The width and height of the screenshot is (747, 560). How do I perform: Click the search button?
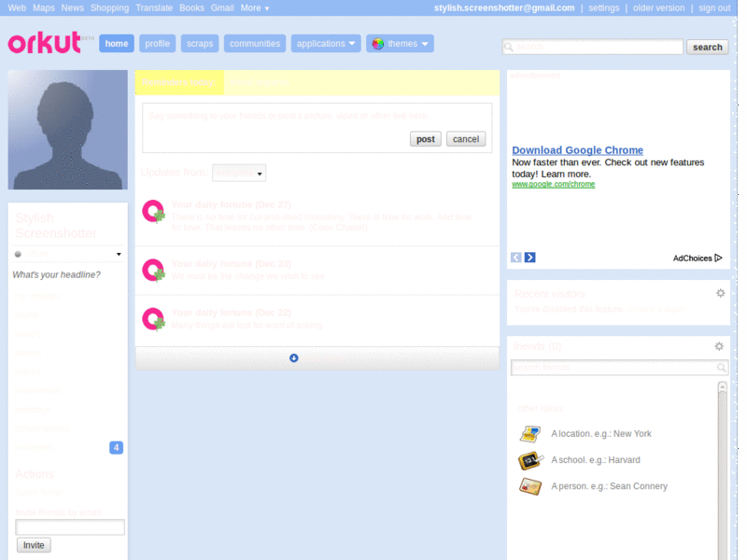click(708, 48)
